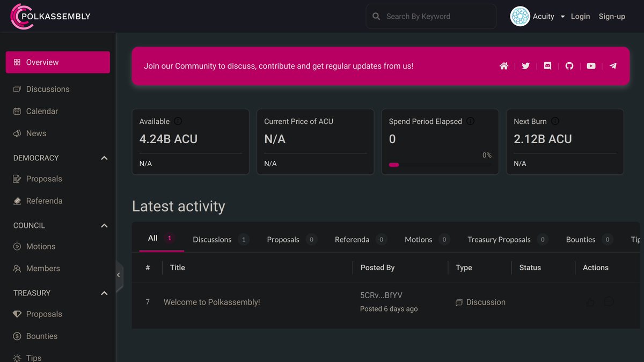Collapse the COUNCIL section chevron

click(104, 226)
